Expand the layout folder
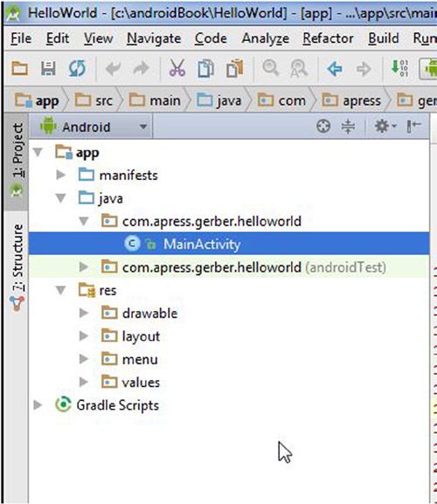Screen dimensions: 437x504 [x=84, y=336]
